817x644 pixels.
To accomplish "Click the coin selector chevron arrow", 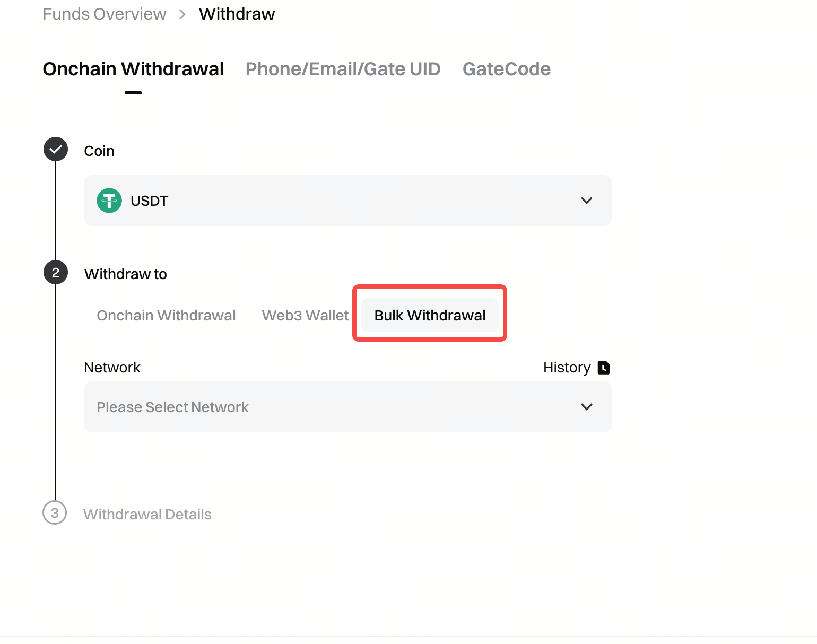I will [586, 201].
